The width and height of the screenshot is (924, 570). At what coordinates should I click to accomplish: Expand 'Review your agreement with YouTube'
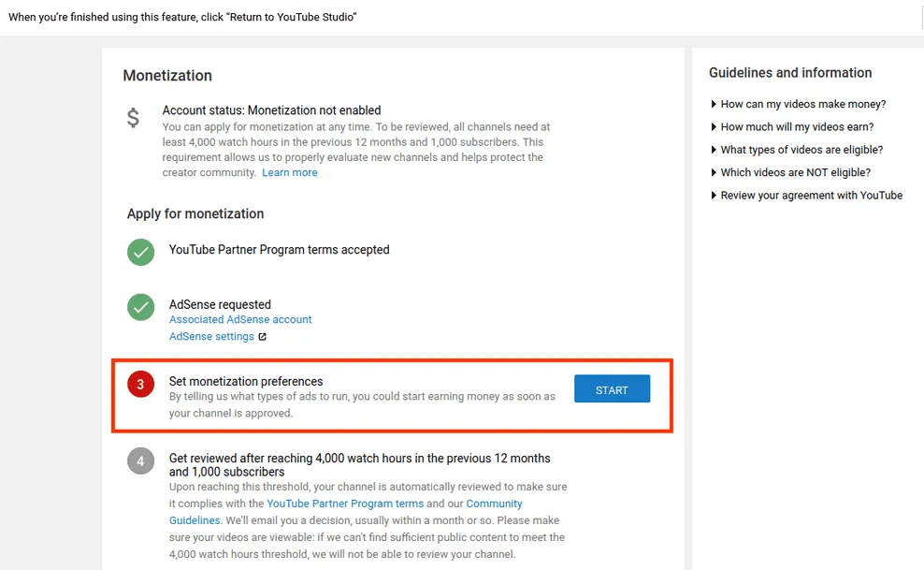[810, 195]
